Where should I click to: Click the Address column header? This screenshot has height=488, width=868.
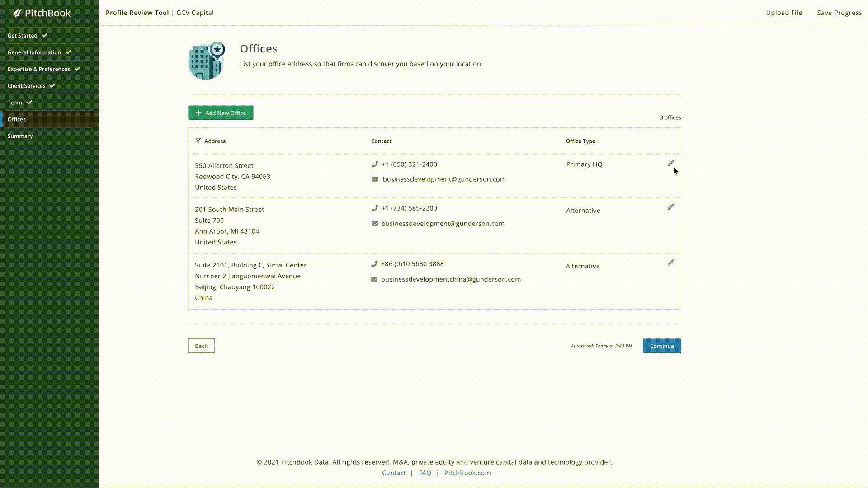point(215,141)
